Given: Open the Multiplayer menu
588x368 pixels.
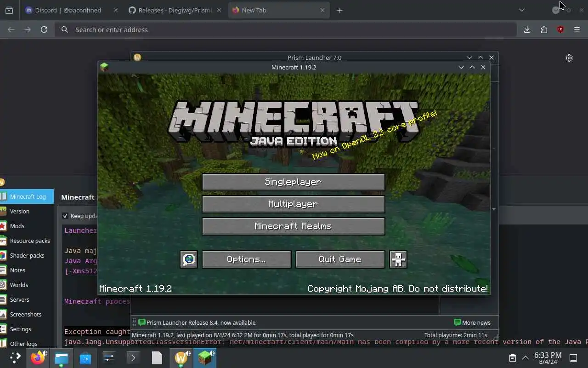Looking at the screenshot, I should 293,204.
